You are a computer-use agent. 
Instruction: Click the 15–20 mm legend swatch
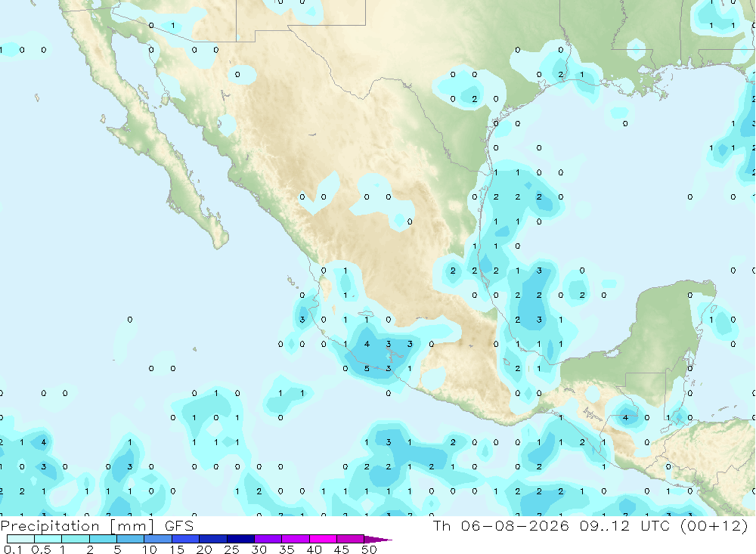185,539
